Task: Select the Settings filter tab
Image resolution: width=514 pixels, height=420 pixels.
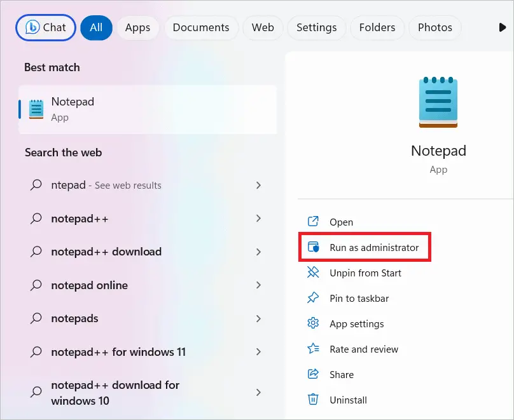Action: [x=316, y=27]
